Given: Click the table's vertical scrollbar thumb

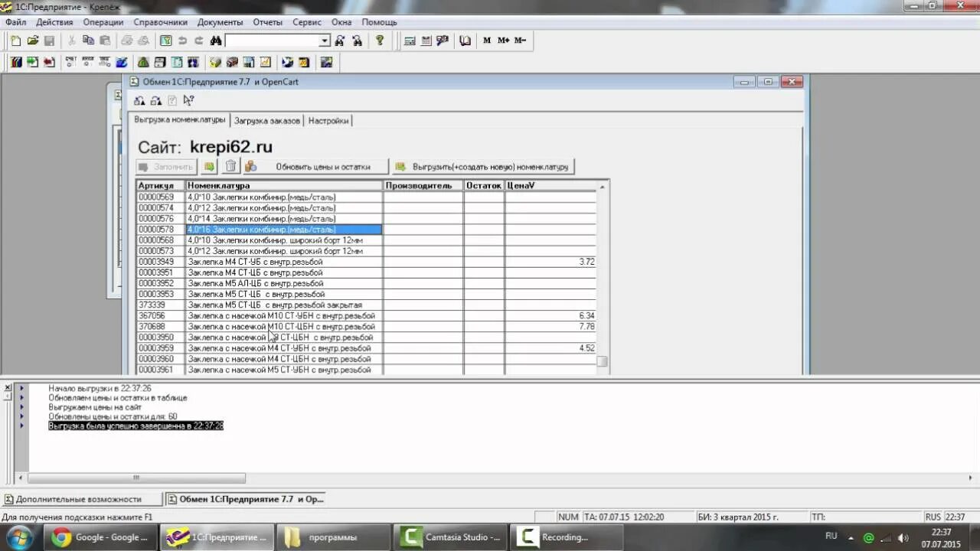Looking at the screenshot, I should 603,362.
